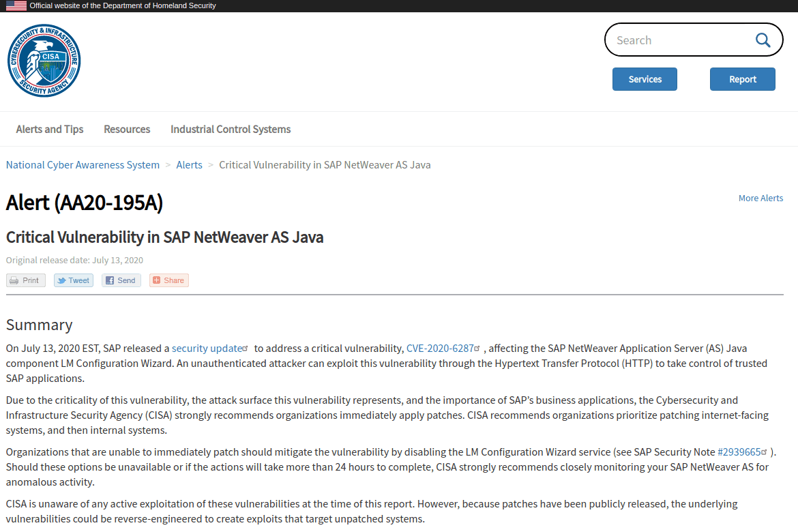Click the printer icon on Print button
798x532 pixels.
click(14, 280)
